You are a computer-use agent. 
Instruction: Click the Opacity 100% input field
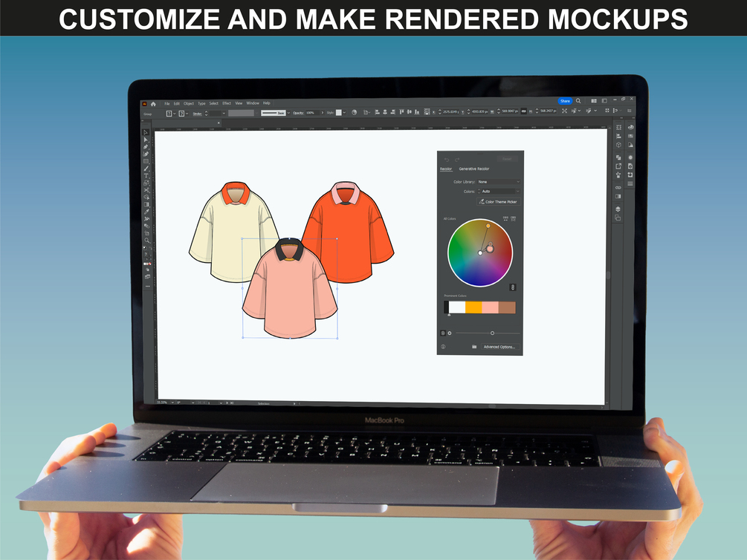(x=312, y=113)
